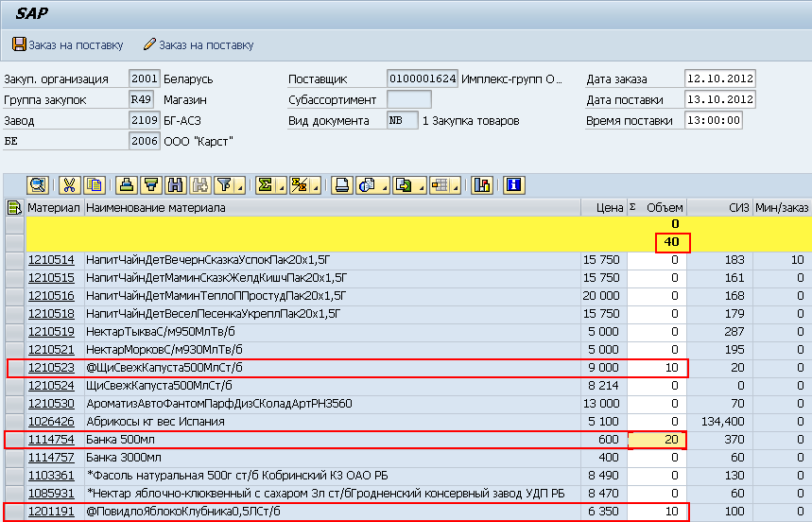Click СИЗ value 134,400

(x=723, y=422)
